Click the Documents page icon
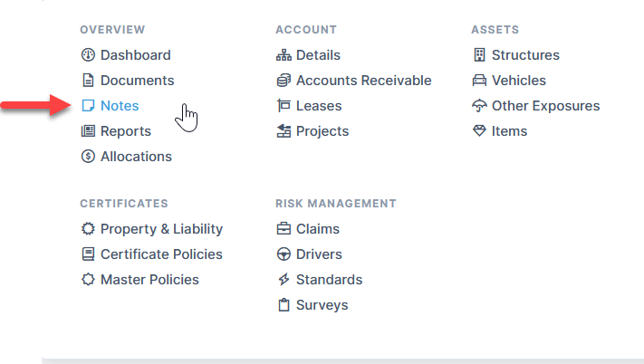Image resolution: width=644 pixels, height=364 pixels. pyautogui.click(x=88, y=81)
